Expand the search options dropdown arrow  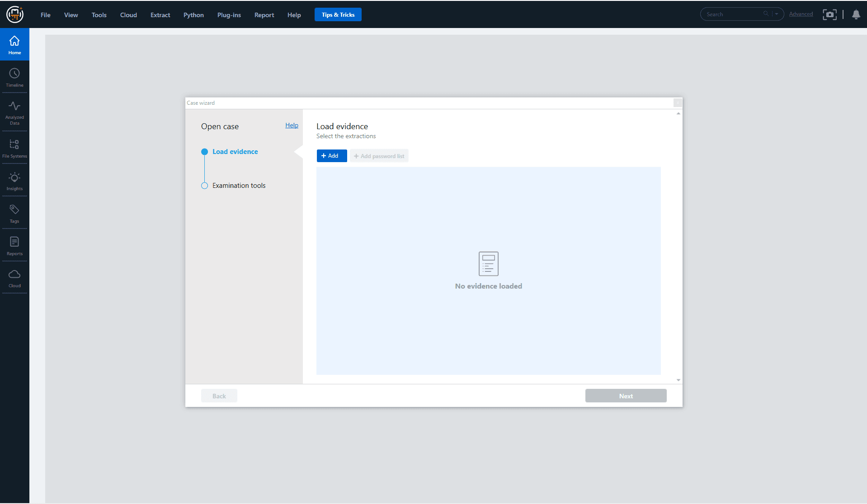click(777, 14)
